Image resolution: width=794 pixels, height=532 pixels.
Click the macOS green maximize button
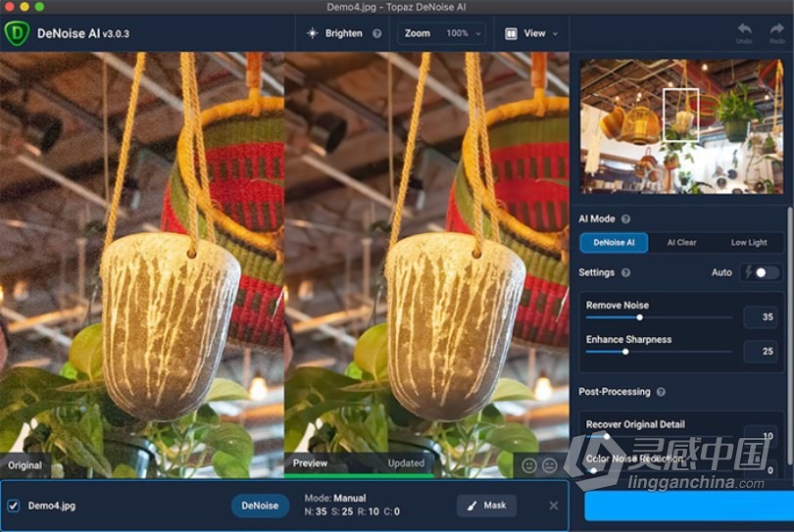tap(39, 7)
